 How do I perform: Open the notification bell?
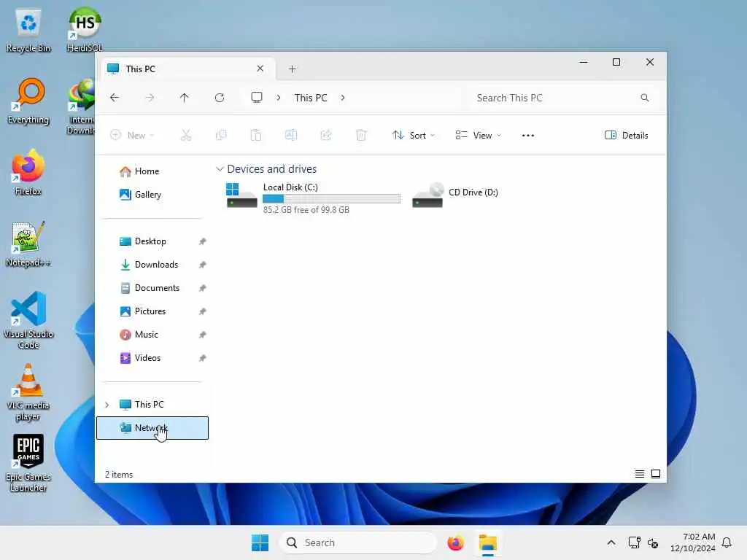coord(727,542)
